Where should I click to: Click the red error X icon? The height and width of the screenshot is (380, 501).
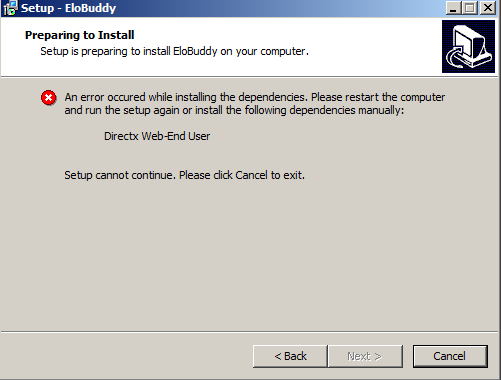[49, 98]
